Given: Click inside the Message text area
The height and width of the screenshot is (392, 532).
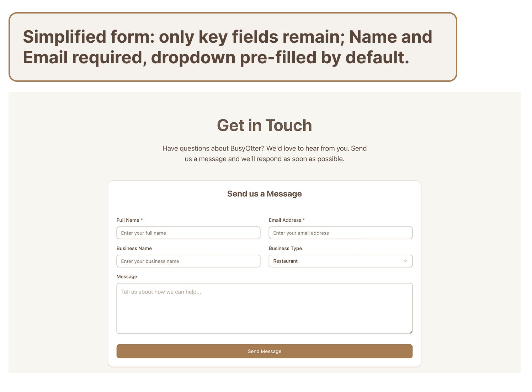Looking at the screenshot, I should (x=264, y=308).
